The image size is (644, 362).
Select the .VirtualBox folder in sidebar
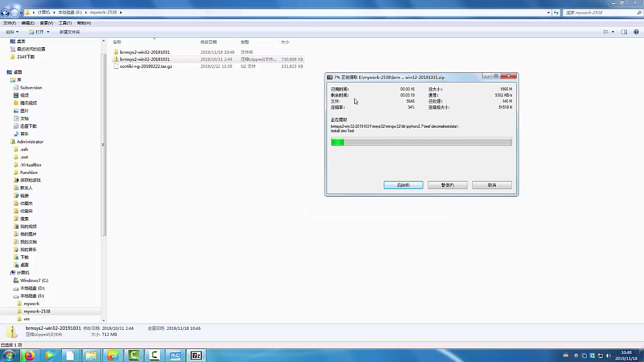31,165
